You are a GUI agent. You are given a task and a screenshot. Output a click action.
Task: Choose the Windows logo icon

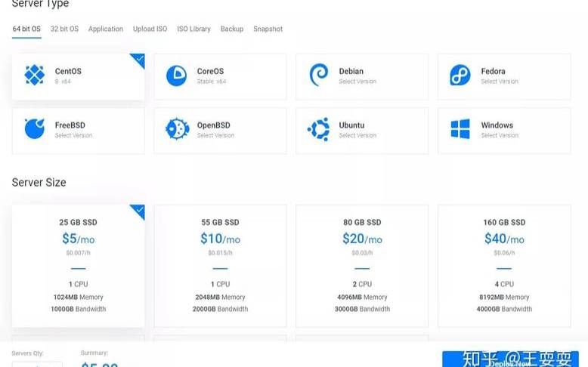pyautogui.click(x=460, y=129)
